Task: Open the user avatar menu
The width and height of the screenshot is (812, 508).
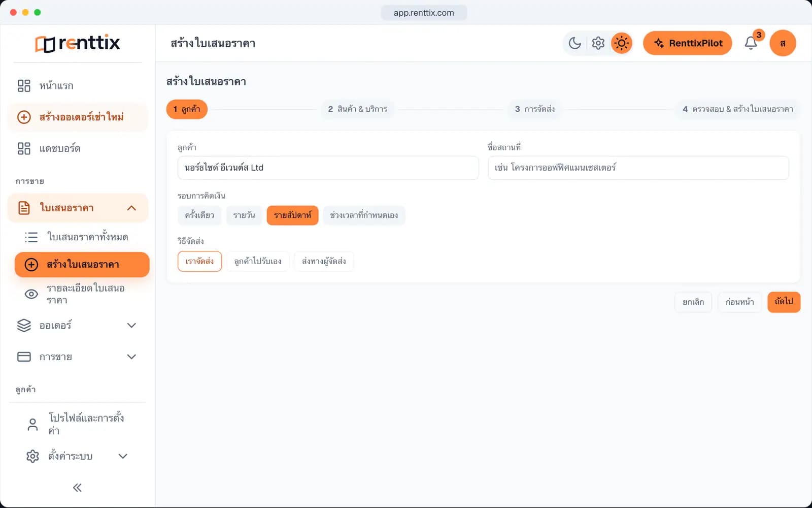Action: [783, 43]
